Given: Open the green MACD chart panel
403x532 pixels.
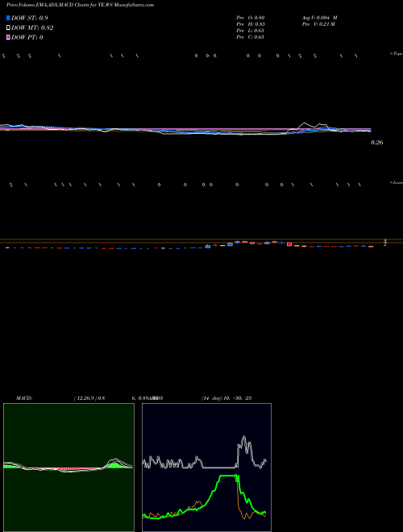Looking at the screenshot, I should 69,468.
